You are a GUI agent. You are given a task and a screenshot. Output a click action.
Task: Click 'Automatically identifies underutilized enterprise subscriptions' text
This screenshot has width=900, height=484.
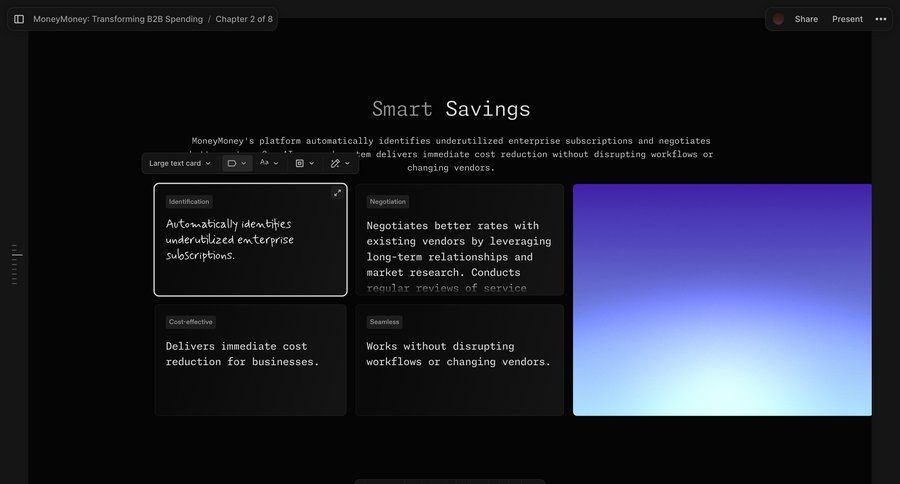pos(230,239)
